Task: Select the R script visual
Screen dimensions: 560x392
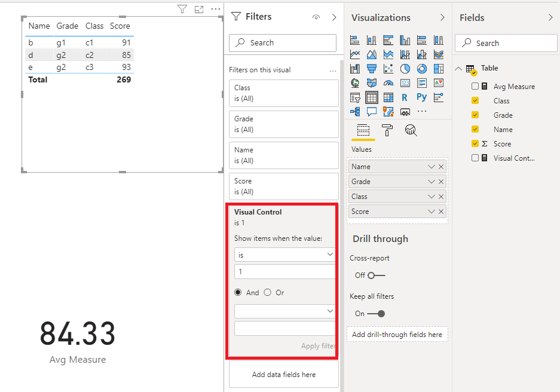Action: pos(405,97)
